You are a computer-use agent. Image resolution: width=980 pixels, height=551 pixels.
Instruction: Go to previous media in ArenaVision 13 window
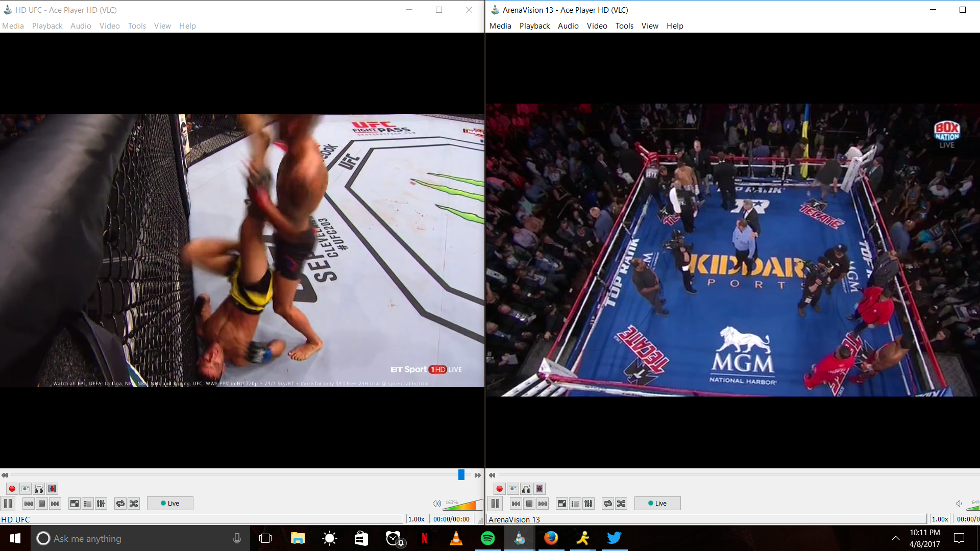click(x=516, y=504)
